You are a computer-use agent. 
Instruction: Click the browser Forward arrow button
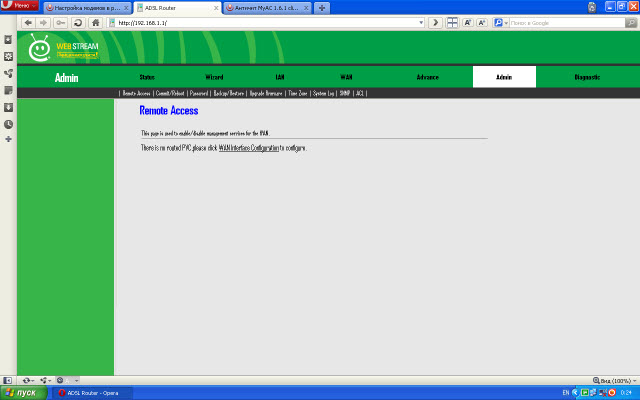coord(44,22)
